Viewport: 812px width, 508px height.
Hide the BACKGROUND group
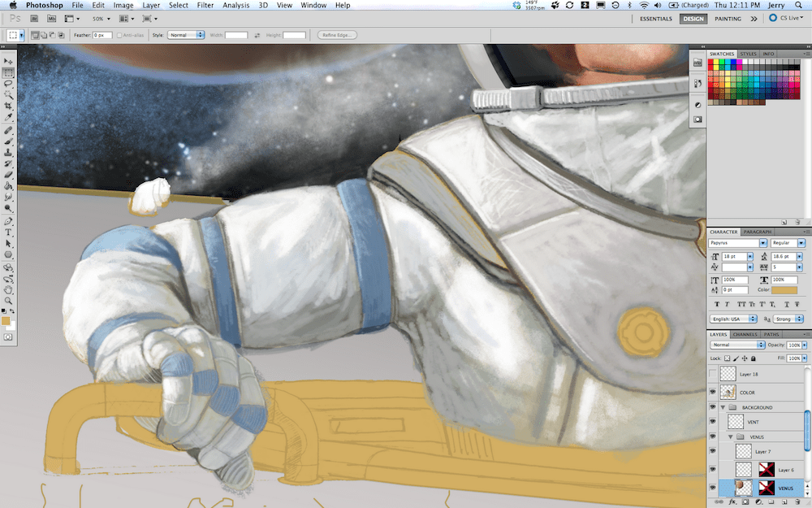tap(713, 407)
